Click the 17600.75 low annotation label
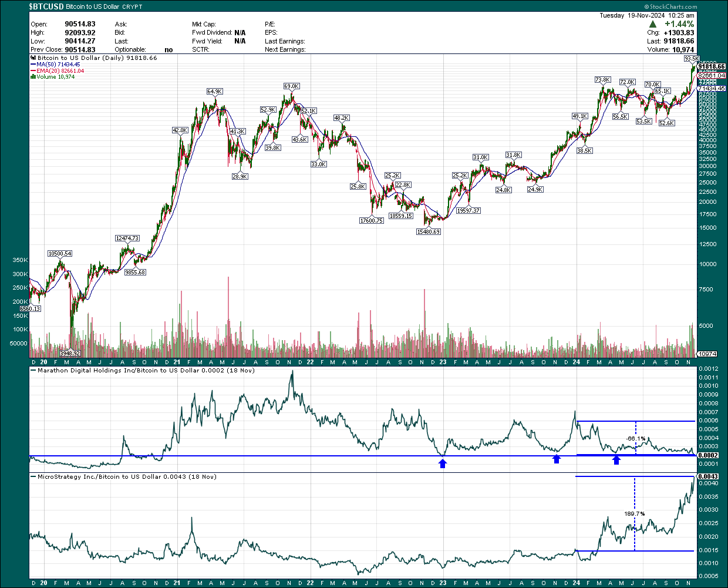 [x=372, y=221]
